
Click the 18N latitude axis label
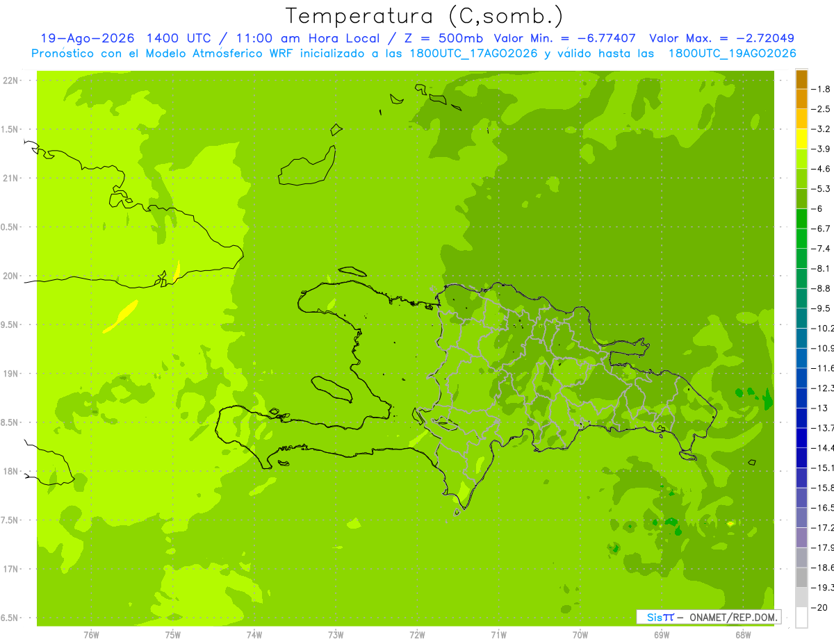[10, 471]
